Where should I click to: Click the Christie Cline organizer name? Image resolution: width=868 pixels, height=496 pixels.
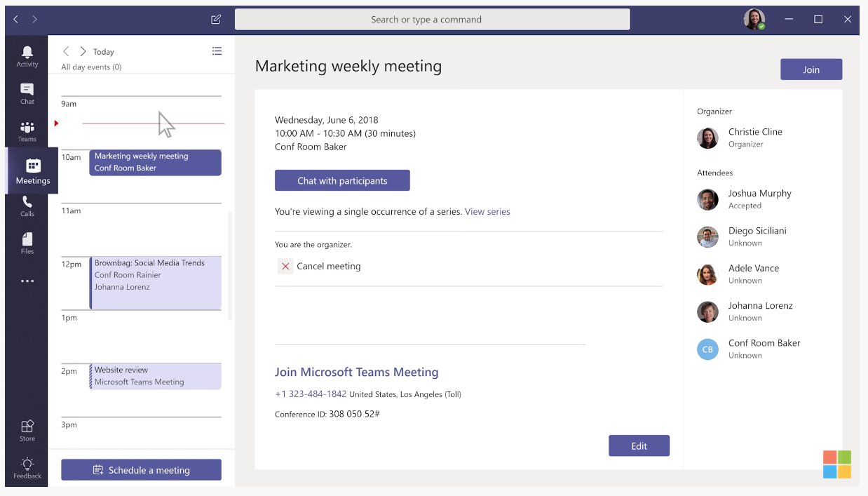755,132
